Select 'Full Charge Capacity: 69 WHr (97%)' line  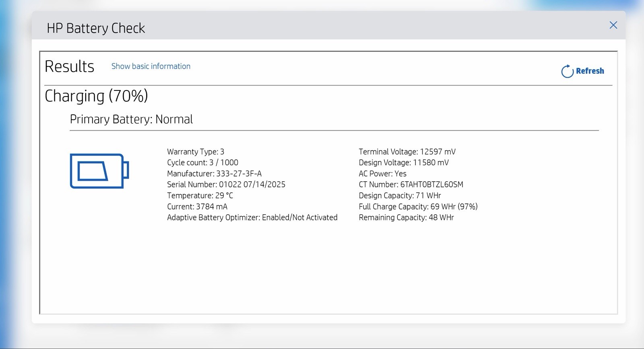[418, 207]
